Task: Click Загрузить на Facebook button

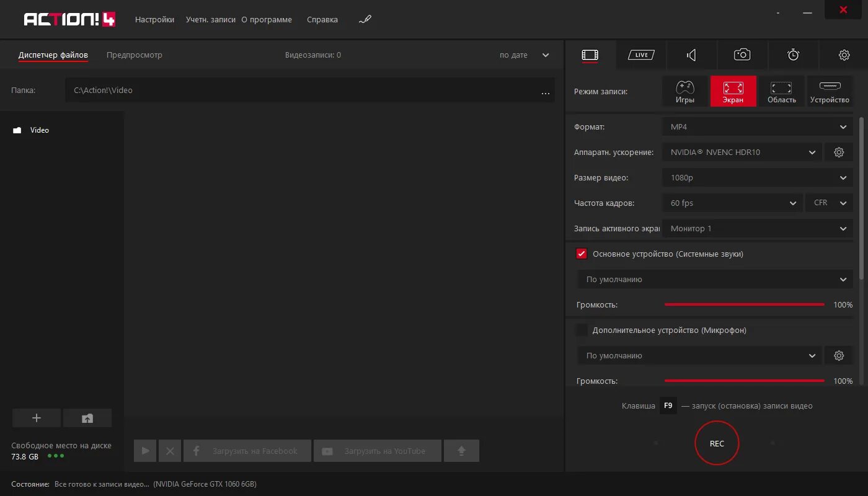Action: pos(247,451)
